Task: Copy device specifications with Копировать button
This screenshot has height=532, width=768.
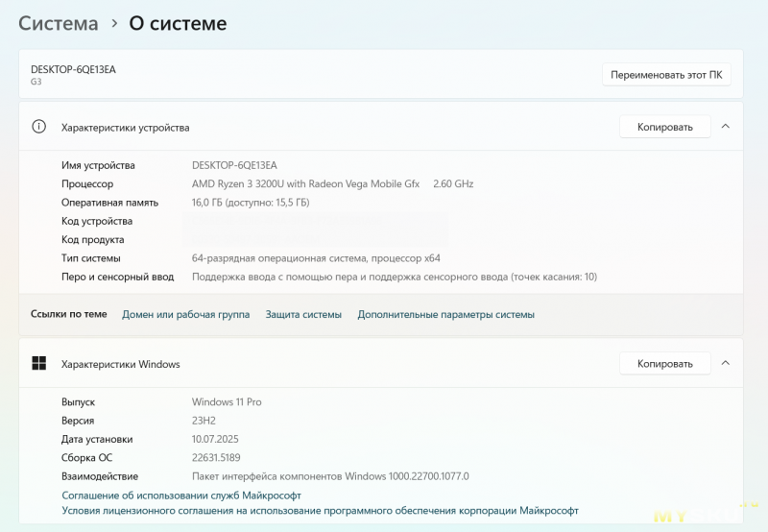Action: [x=664, y=127]
